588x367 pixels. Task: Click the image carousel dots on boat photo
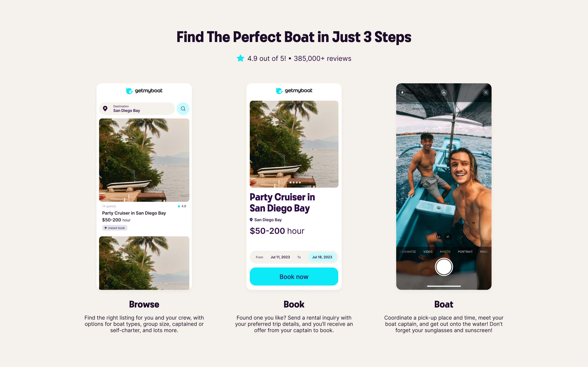[295, 182]
